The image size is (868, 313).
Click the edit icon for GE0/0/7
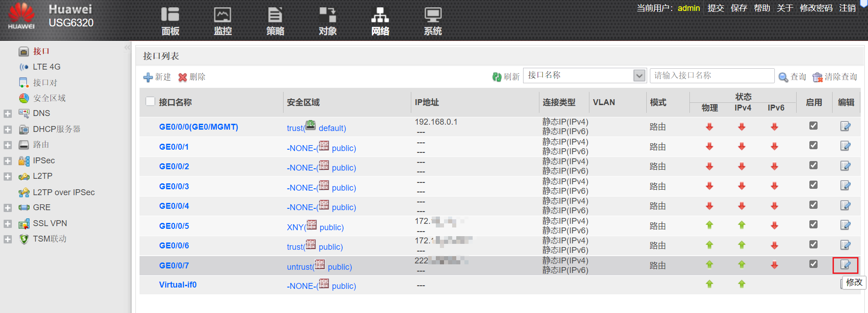click(845, 265)
